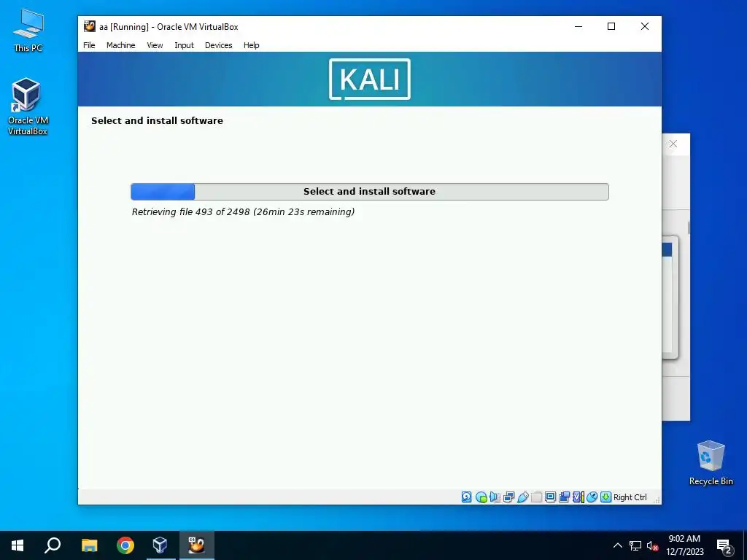Click the muted volume tray icon
Image resolution: width=747 pixels, height=560 pixels.
[x=652, y=545]
